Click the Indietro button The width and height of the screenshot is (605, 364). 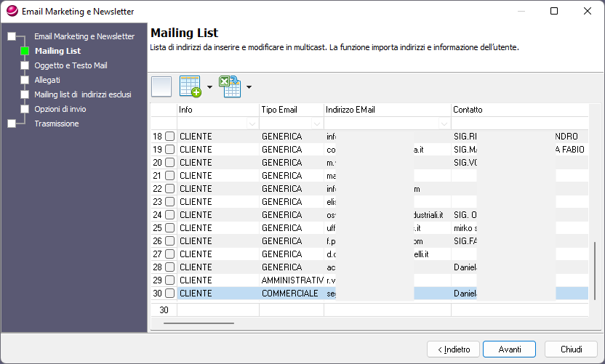pyautogui.click(x=453, y=349)
